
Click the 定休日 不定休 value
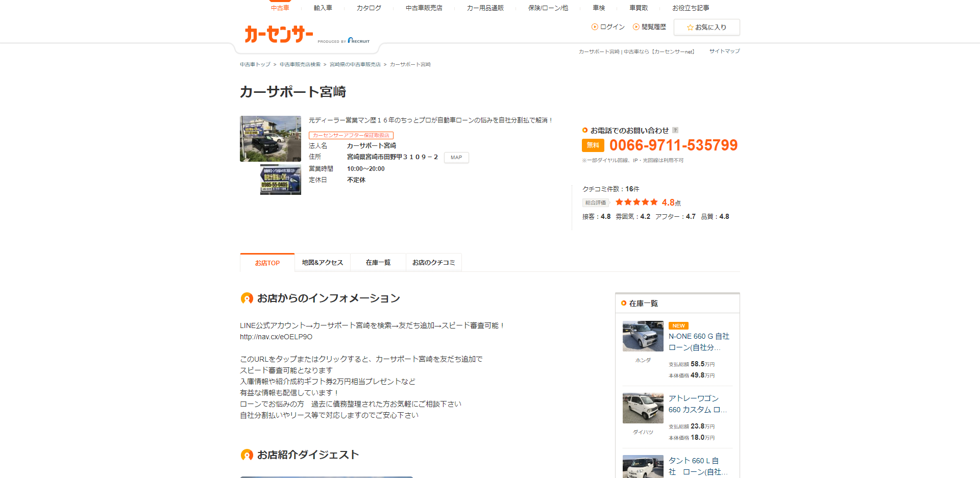click(356, 180)
